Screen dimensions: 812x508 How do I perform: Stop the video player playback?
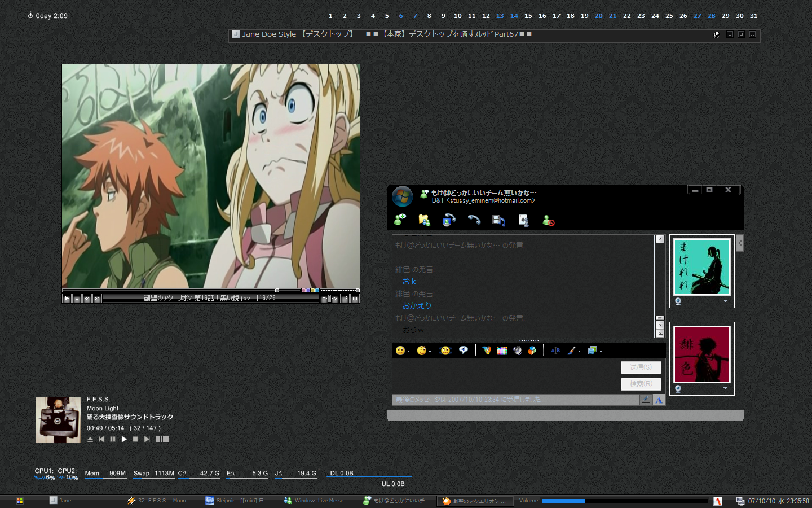pyautogui.click(x=77, y=299)
